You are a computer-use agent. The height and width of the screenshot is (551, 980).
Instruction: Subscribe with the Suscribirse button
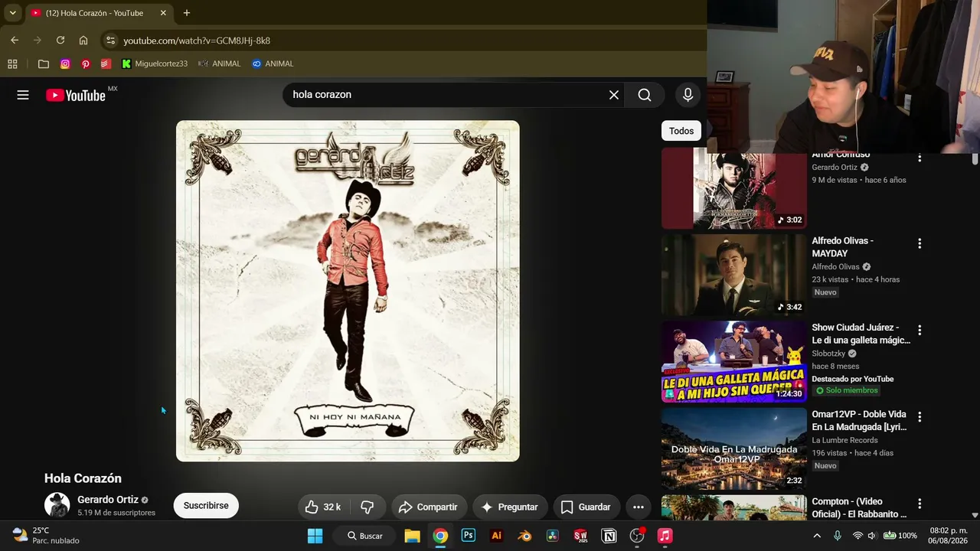pyautogui.click(x=206, y=506)
